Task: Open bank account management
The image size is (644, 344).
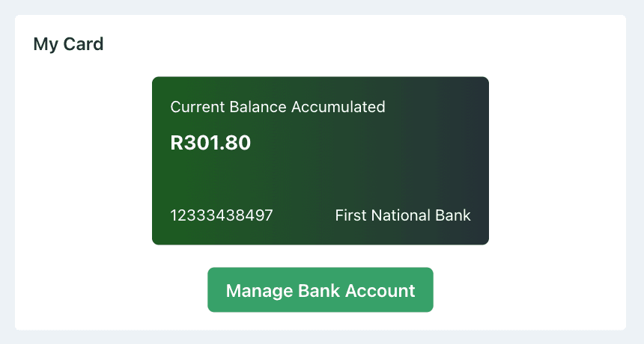Action: (x=320, y=290)
